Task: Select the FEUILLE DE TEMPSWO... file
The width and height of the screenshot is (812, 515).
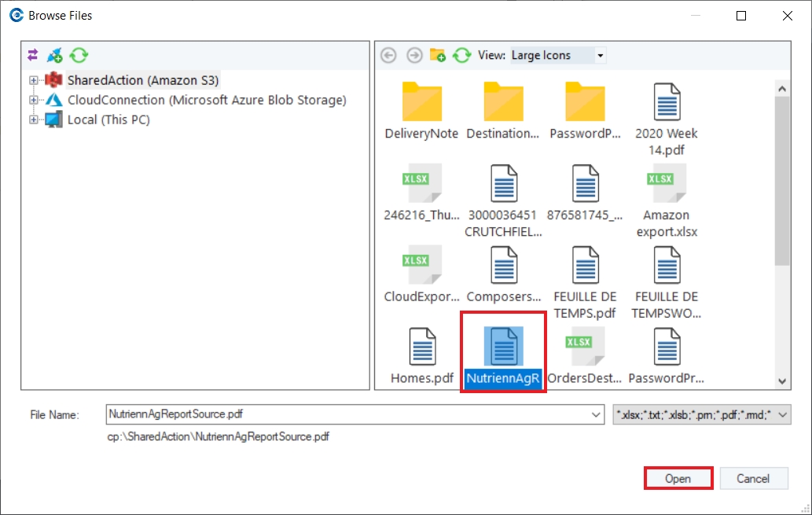Action: click(x=667, y=282)
